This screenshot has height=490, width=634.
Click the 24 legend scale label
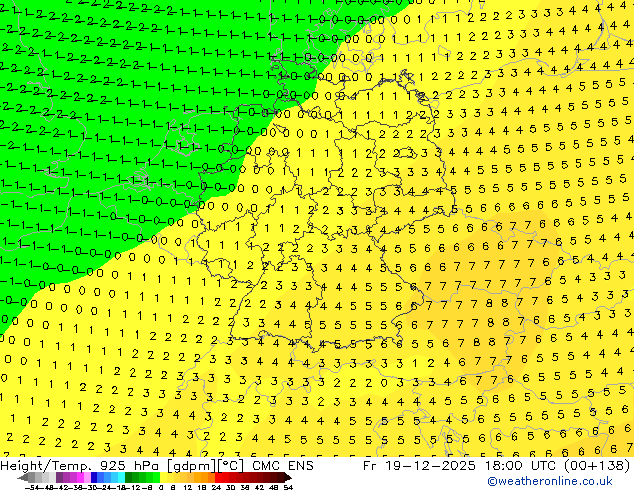click(x=216, y=487)
